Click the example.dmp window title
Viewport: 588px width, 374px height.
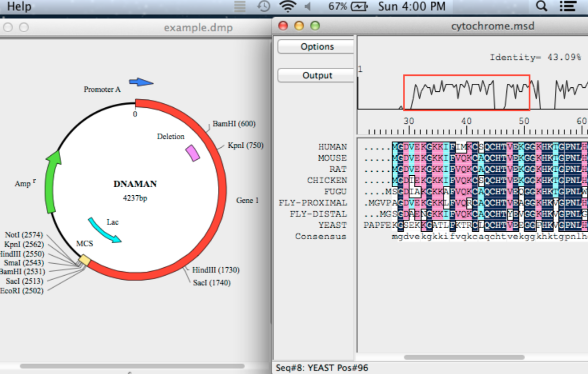[x=198, y=27]
